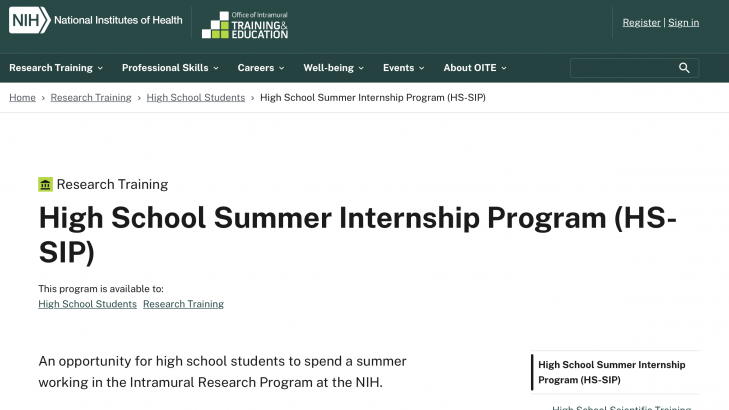Expand the Research Training menu
The width and height of the screenshot is (729, 410).
pyautogui.click(x=56, y=68)
